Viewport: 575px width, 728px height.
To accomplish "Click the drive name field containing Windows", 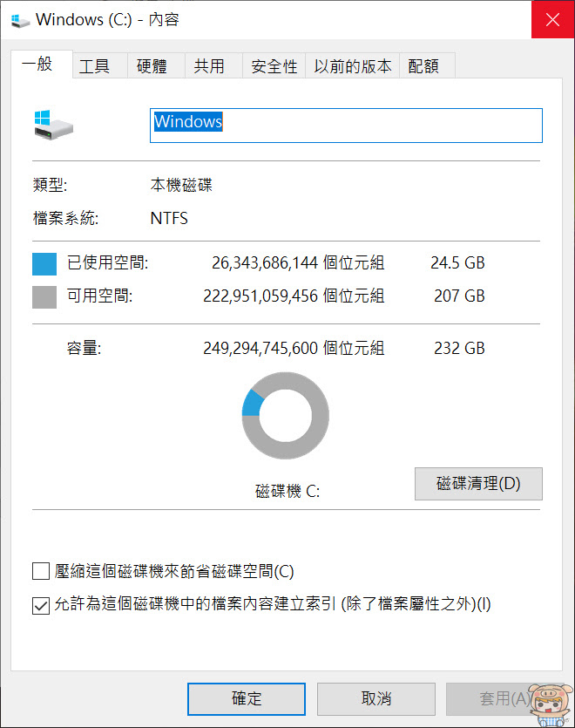I will click(346, 126).
